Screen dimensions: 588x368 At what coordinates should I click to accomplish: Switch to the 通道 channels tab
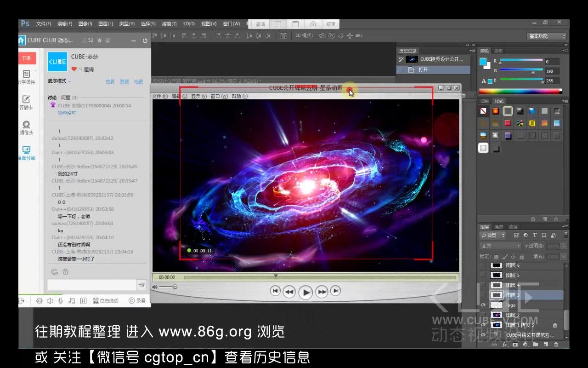(x=498, y=227)
